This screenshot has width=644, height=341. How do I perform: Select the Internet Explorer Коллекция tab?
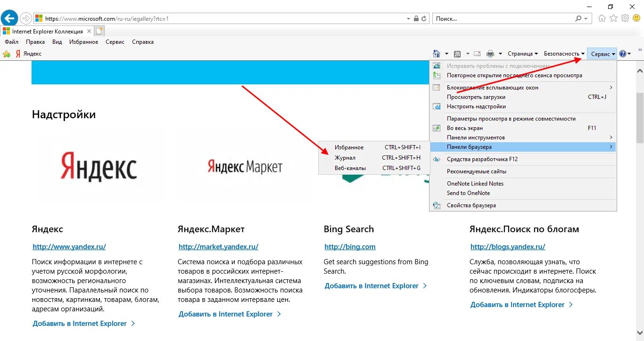[x=47, y=31]
